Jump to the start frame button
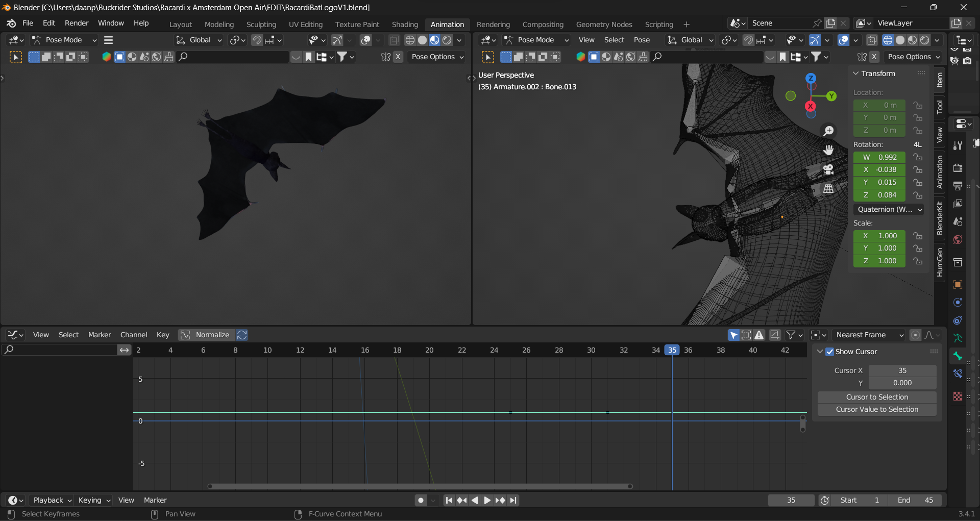 pyautogui.click(x=449, y=500)
